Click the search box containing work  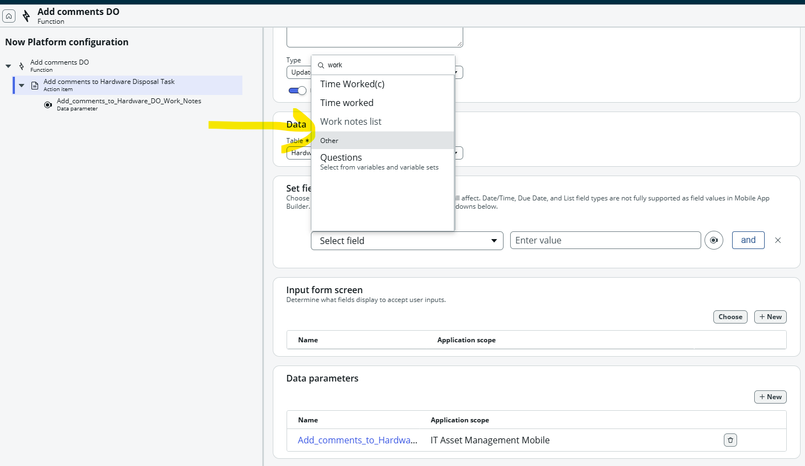click(383, 65)
